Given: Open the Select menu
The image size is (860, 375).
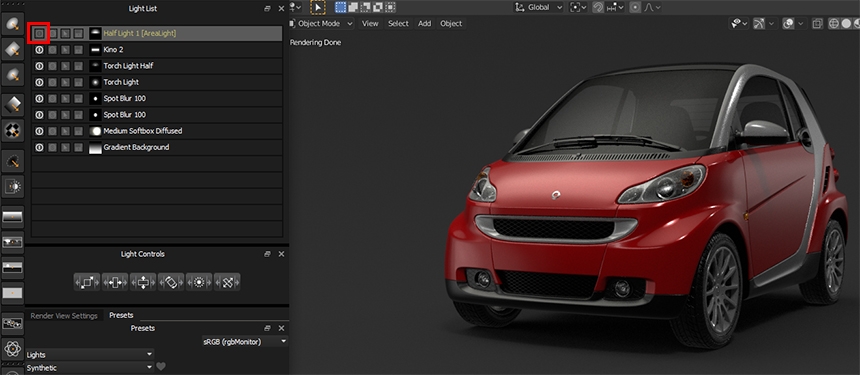Looking at the screenshot, I should coord(398,24).
